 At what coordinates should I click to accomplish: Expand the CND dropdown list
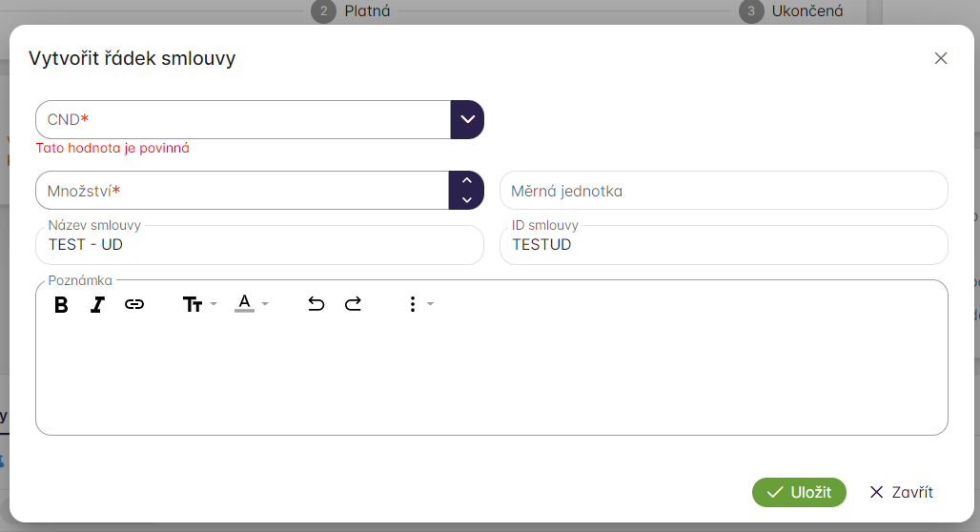[467, 120]
